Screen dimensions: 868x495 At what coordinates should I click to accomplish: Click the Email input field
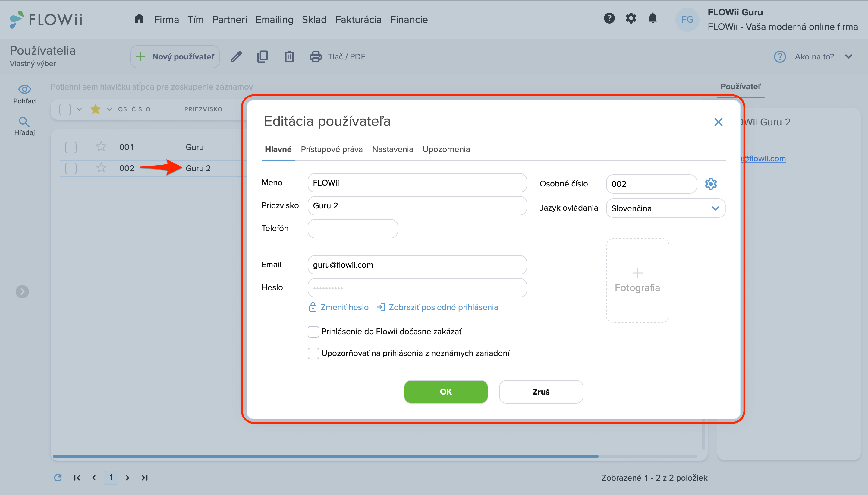tap(417, 265)
